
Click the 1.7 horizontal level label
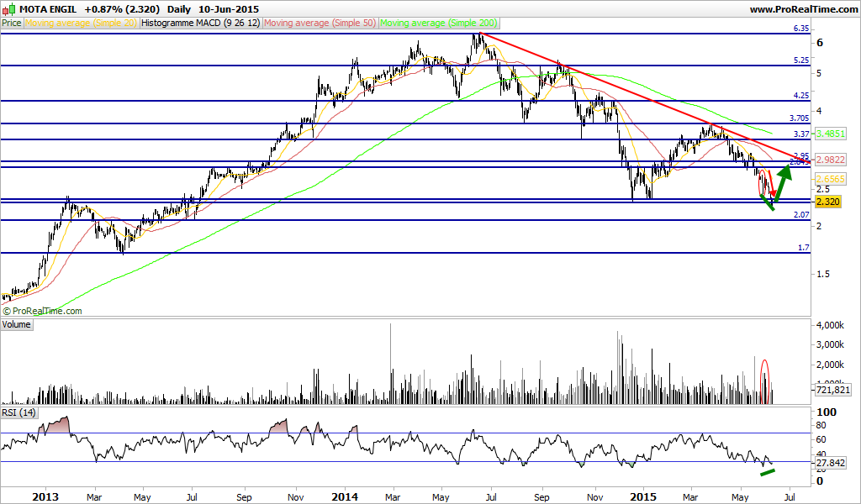pyautogui.click(x=803, y=248)
